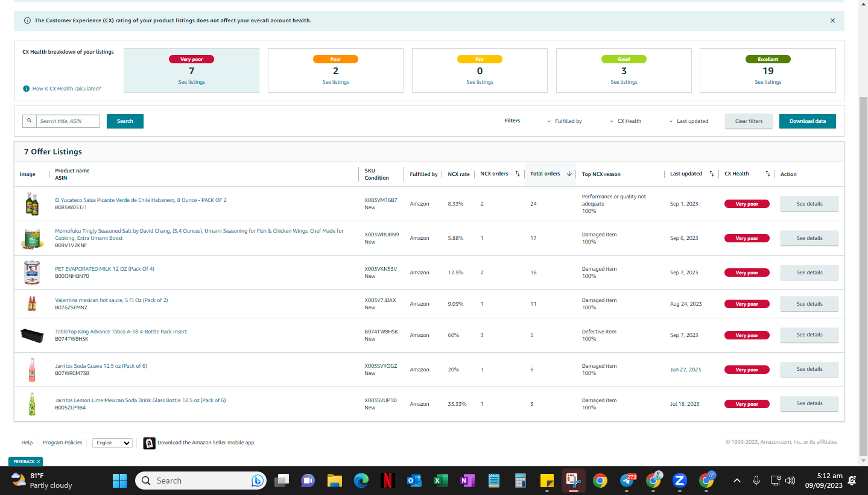Screen dimensions: 868x495
Task: Open the English language dropdown
Action: 112,443
